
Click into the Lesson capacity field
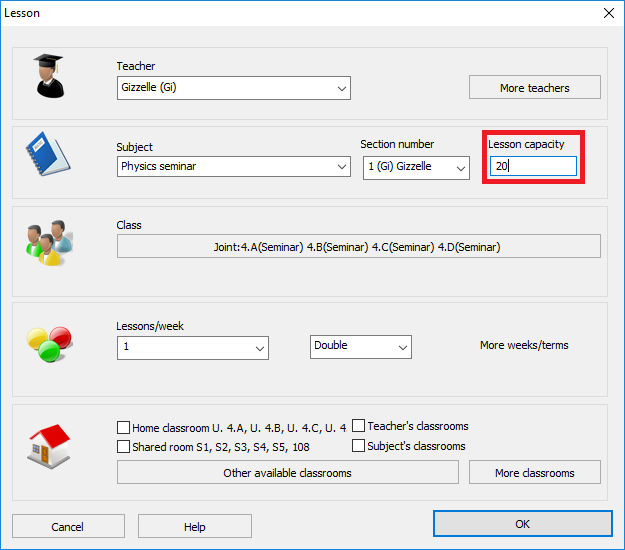click(533, 166)
